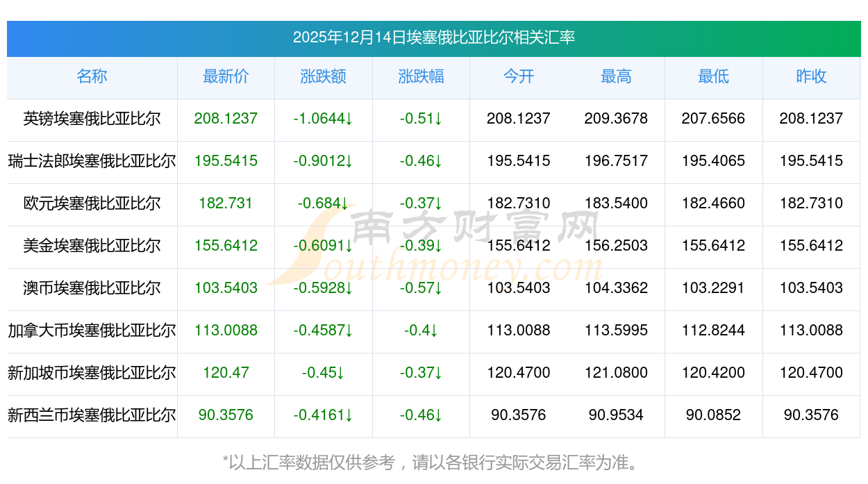This screenshot has width=868, height=484.
Task: Open the 澳币埃塞俄比亚比尔 row name
Action: (x=92, y=288)
